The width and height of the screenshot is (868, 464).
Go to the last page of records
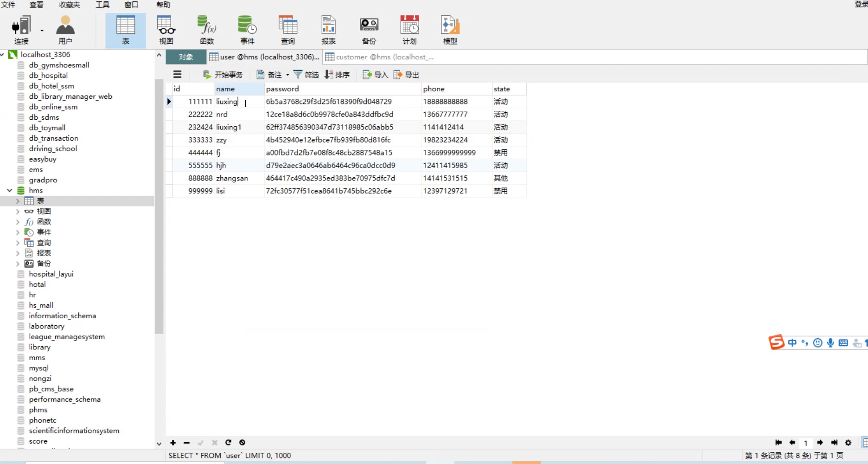click(x=834, y=443)
